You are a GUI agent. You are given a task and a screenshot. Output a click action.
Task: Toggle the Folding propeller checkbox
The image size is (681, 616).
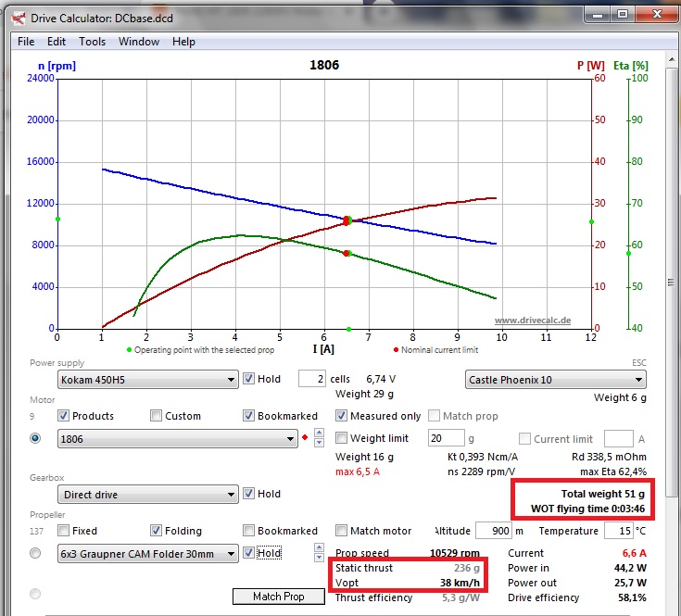pyautogui.click(x=157, y=531)
